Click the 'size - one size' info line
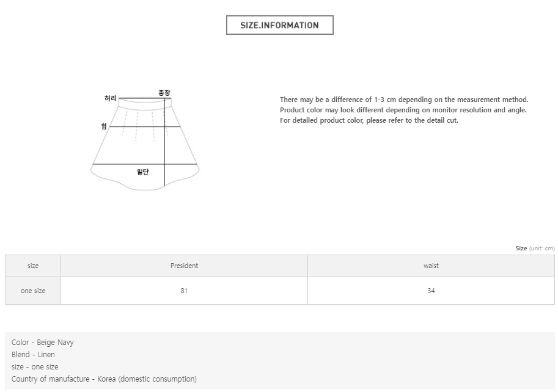The height and width of the screenshot is (392, 558). [35, 367]
